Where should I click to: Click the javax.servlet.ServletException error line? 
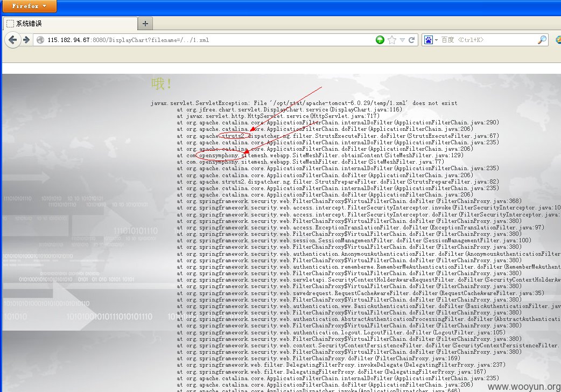pos(304,103)
